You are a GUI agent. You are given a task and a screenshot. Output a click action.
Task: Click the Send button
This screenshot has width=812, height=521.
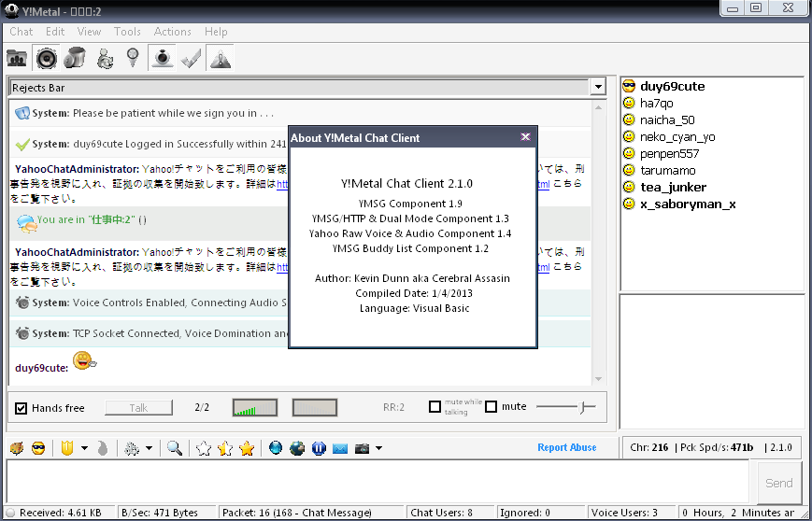[x=779, y=483]
